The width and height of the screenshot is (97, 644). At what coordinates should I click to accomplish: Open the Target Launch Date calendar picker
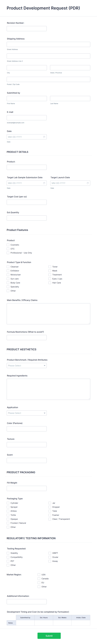[88, 183]
